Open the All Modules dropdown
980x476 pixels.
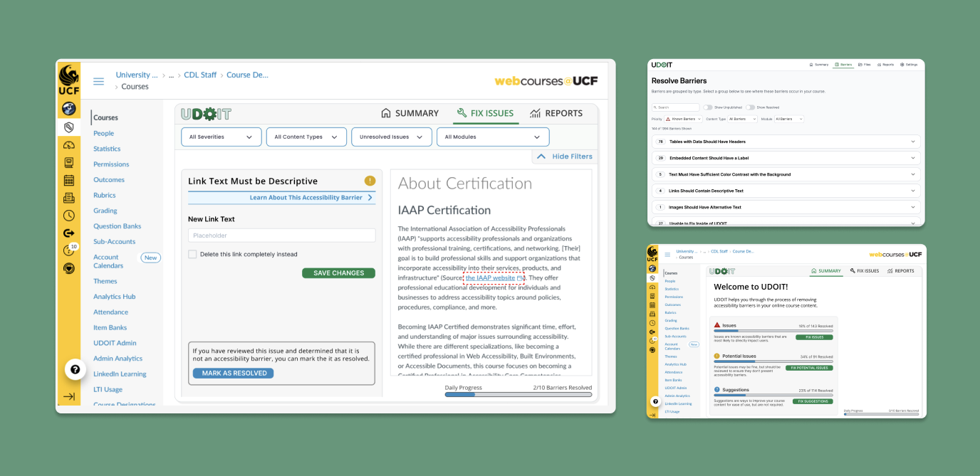point(493,137)
